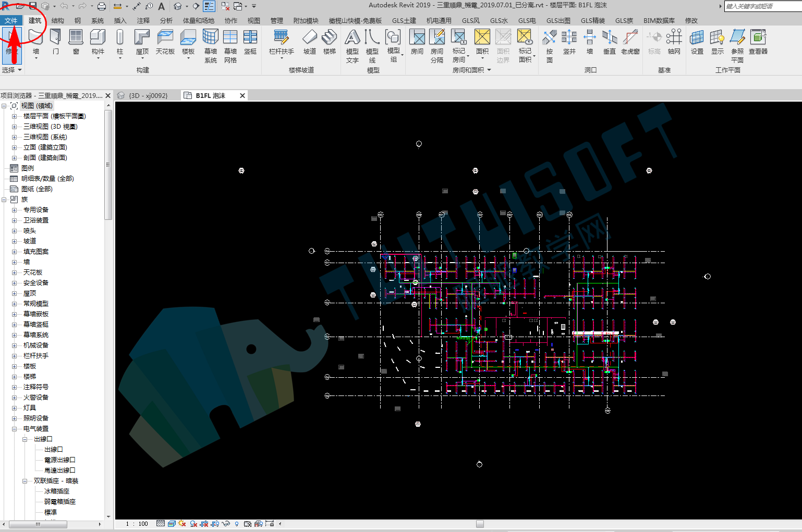The width and height of the screenshot is (802, 532).
Task: Select the 房间分隔 room separator tool
Action: coord(437,46)
